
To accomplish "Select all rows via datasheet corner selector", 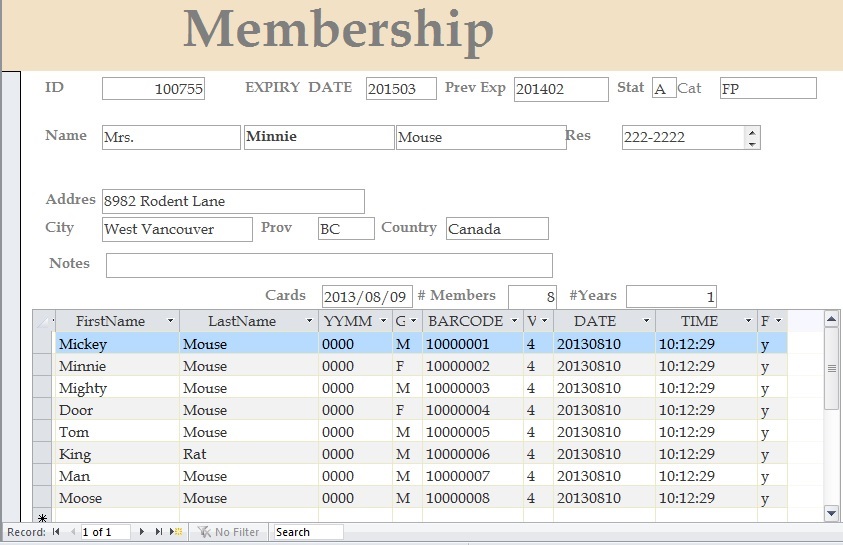I will click(x=44, y=321).
